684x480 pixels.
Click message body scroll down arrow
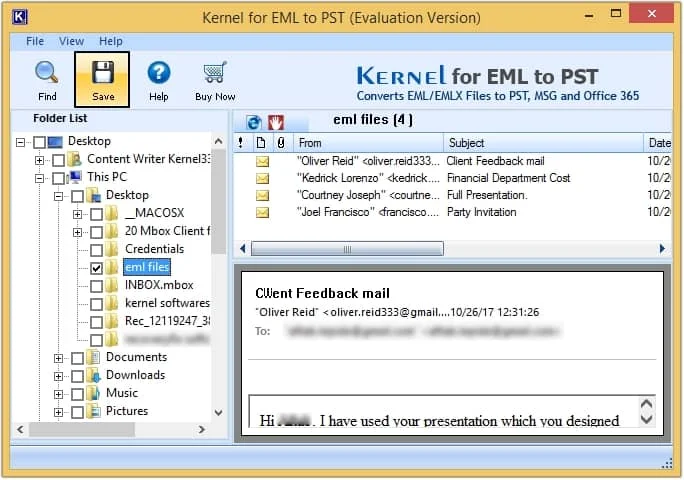(646, 420)
